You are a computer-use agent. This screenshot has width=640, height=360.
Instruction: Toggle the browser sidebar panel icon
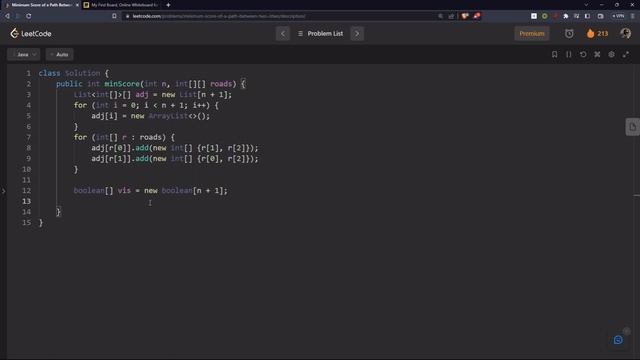[587, 16]
